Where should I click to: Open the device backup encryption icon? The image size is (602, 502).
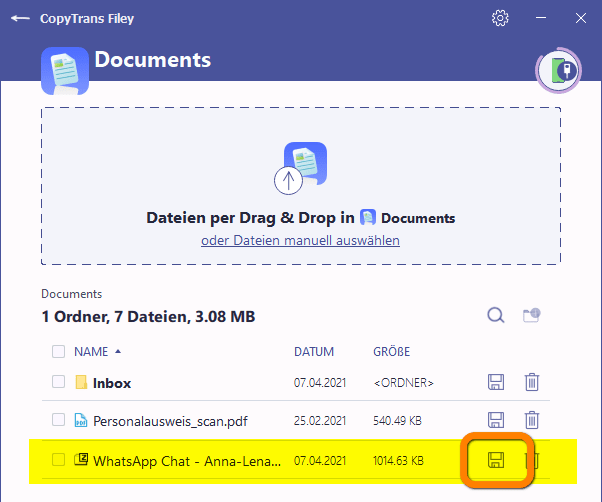(559, 70)
